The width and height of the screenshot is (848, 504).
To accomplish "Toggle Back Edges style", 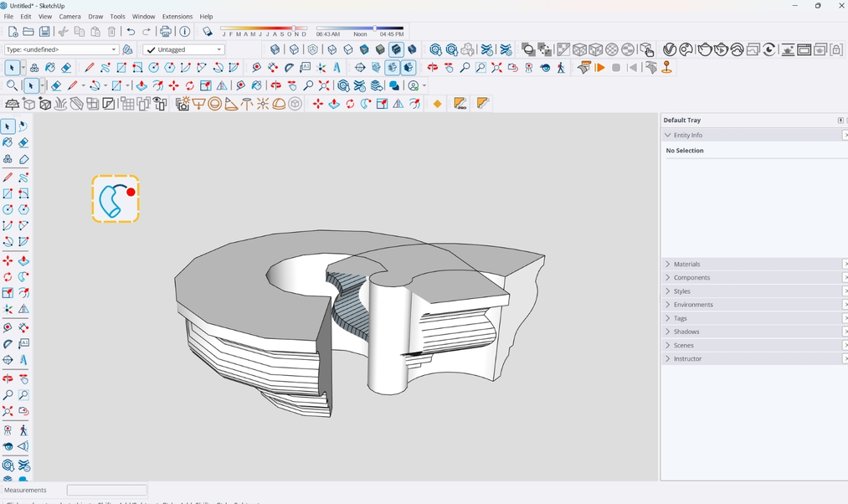I will [x=294, y=49].
